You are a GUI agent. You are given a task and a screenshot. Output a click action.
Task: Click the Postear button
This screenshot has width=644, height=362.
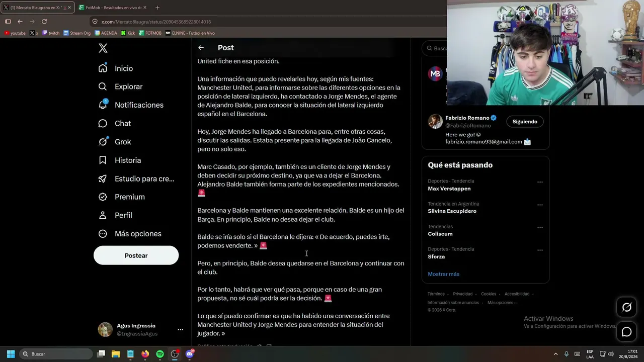[x=136, y=255]
